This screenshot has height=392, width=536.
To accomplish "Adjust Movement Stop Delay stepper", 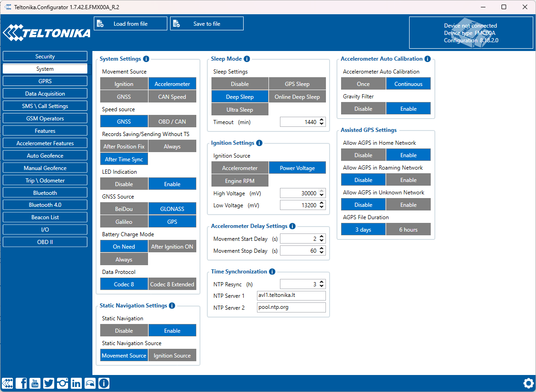I will click(321, 250).
